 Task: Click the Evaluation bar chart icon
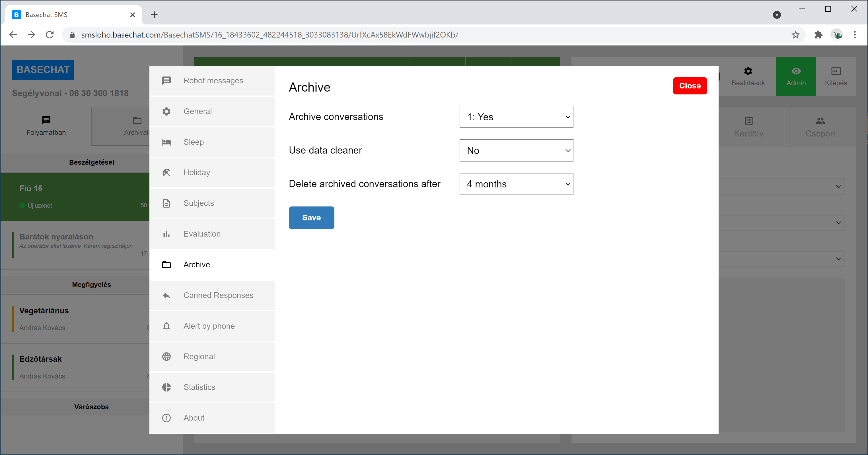pos(166,234)
